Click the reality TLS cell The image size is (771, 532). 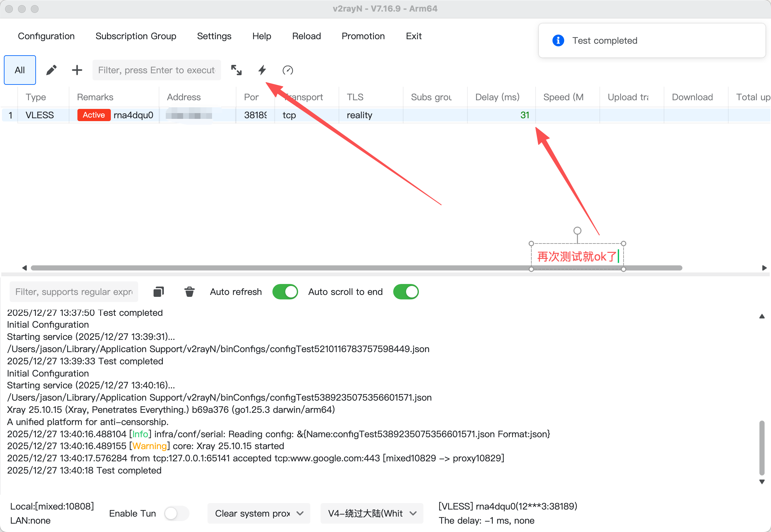359,115
